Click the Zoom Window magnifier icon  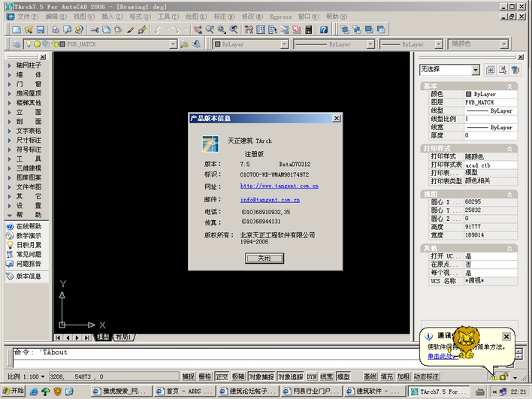(x=222, y=30)
